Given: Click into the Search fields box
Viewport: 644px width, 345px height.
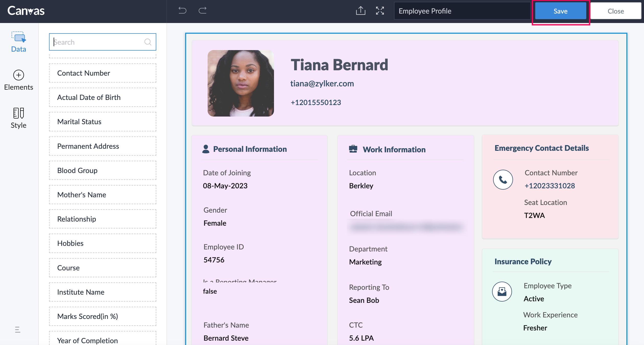Looking at the screenshot, I should (x=98, y=42).
